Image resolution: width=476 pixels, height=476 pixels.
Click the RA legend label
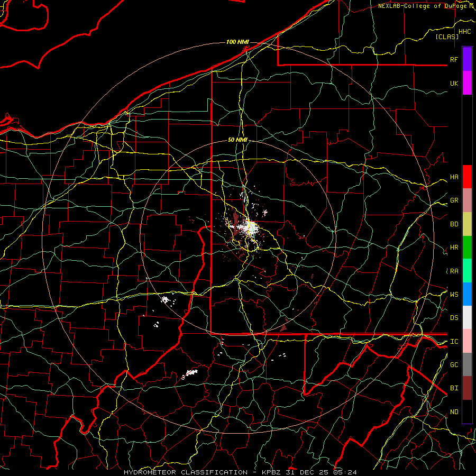(454, 271)
